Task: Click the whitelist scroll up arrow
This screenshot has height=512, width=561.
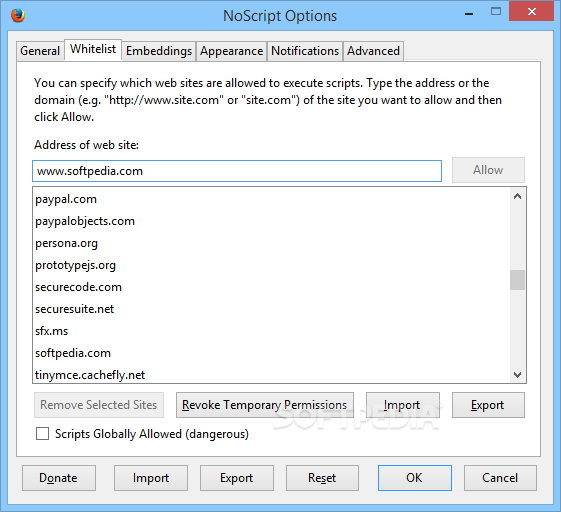Action: click(517, 196)
